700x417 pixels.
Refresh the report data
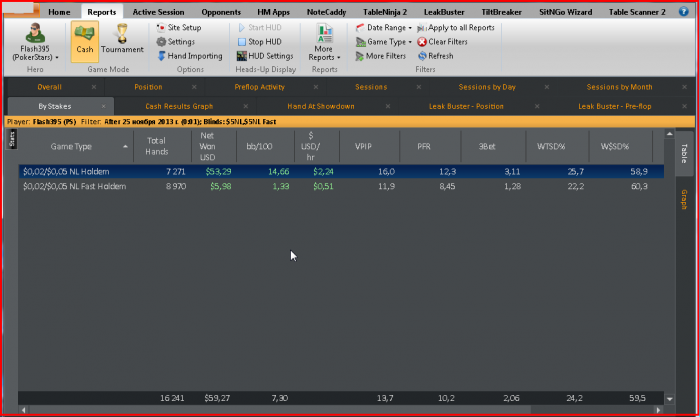point(436,56)
